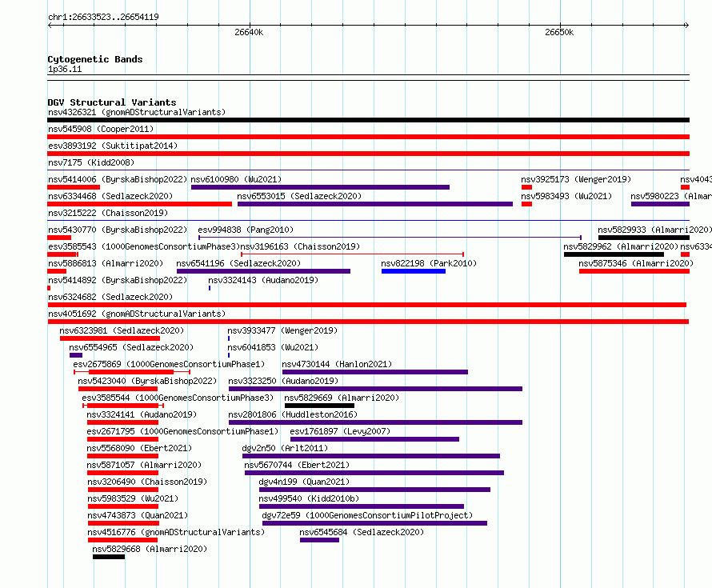Select nsv6041853 (Wu2021) label

[x=273, y=347]
